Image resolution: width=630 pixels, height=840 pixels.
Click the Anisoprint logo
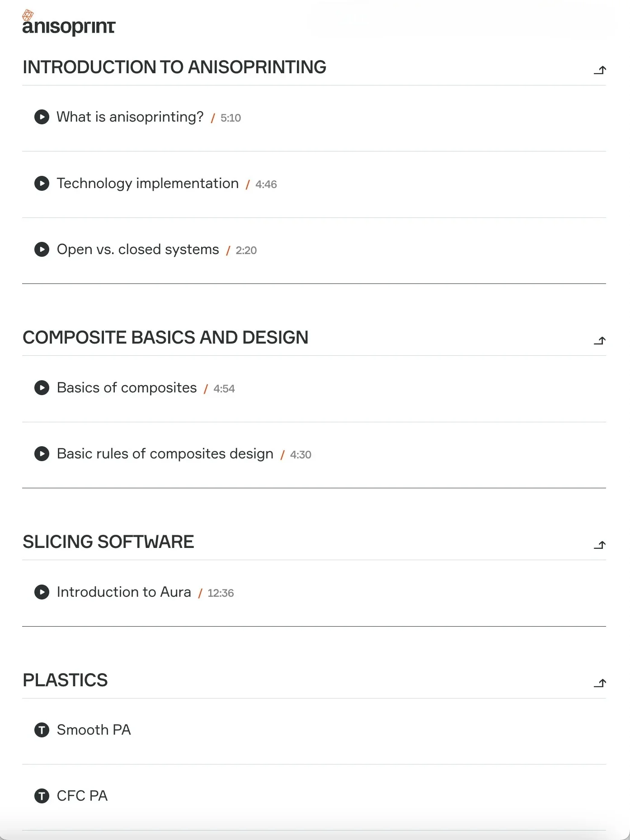(x=69, y=22)
